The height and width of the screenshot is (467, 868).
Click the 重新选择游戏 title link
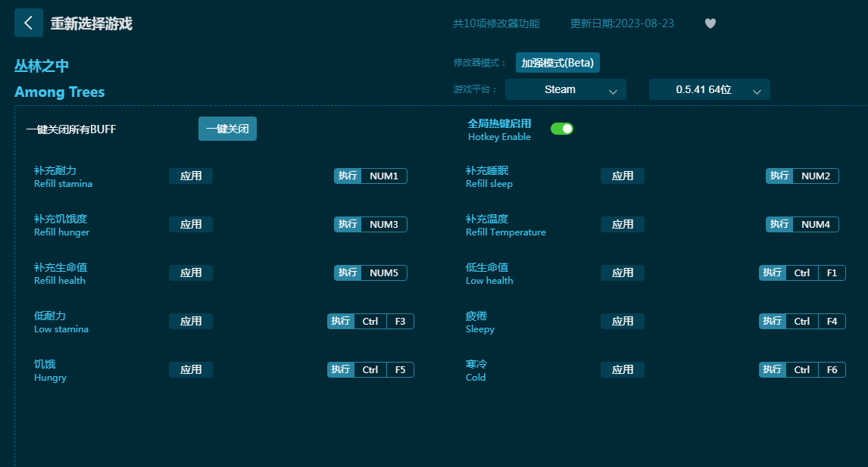[91, 23]
